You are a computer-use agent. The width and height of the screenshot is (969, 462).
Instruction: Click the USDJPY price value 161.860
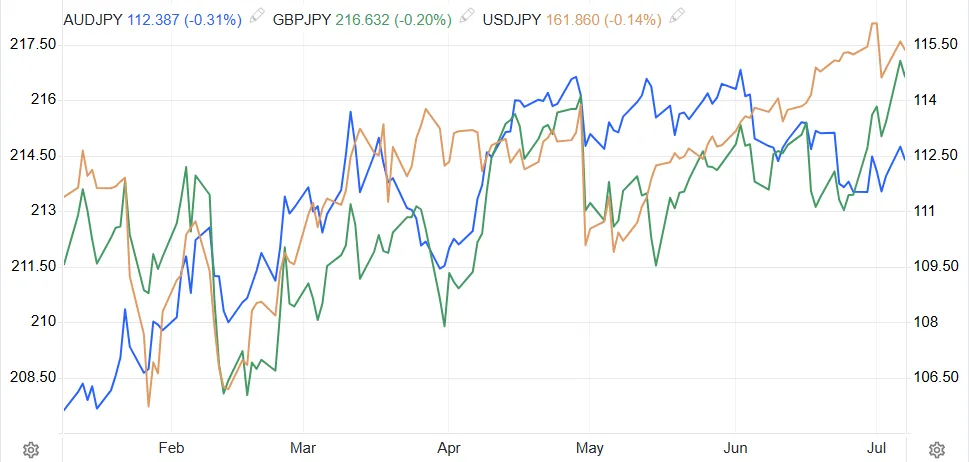(x=572, y=20)
